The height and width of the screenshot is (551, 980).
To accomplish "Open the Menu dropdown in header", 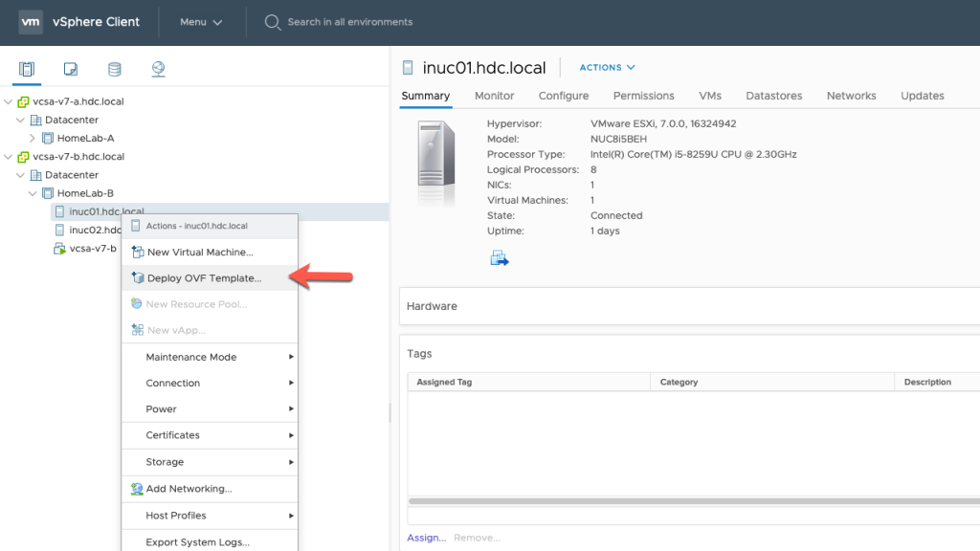I will (201, 22).
